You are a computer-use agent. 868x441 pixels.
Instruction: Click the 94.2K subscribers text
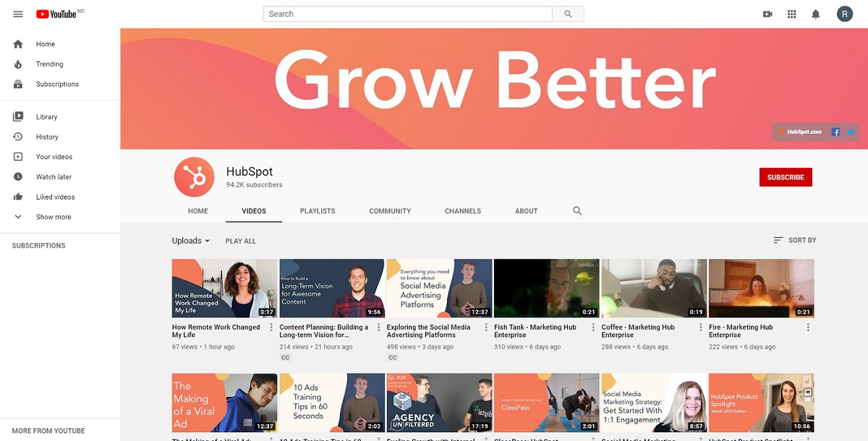click(254, 185)
